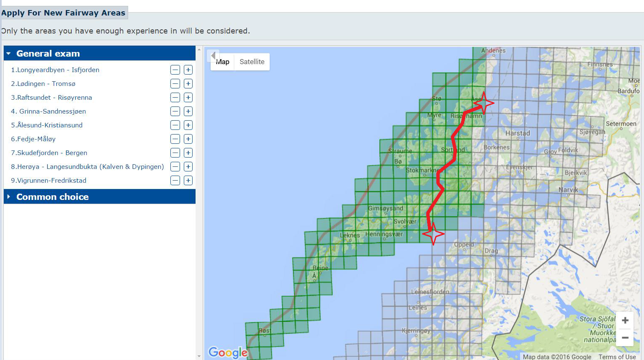Collapse the General exam section
Screen dimensions: 644x360
tap(9, 54)
